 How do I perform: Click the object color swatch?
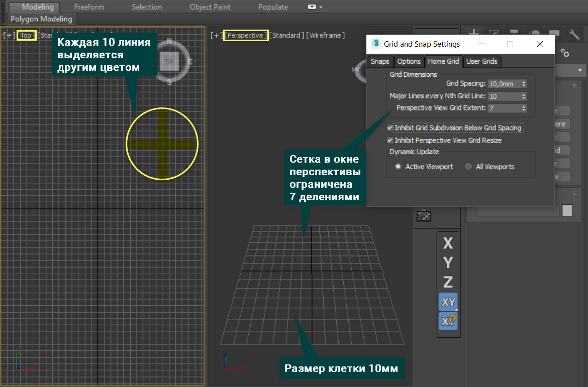click(x=567, y=210)
